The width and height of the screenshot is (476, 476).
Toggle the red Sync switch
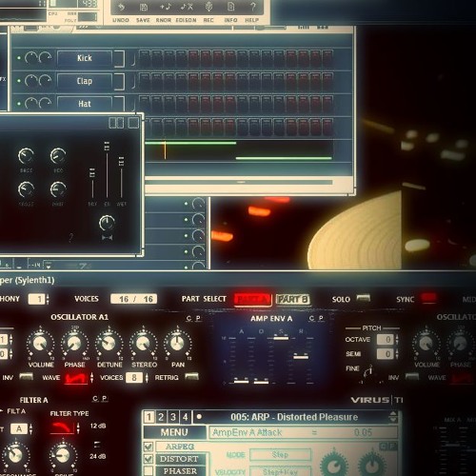(428, 298)
